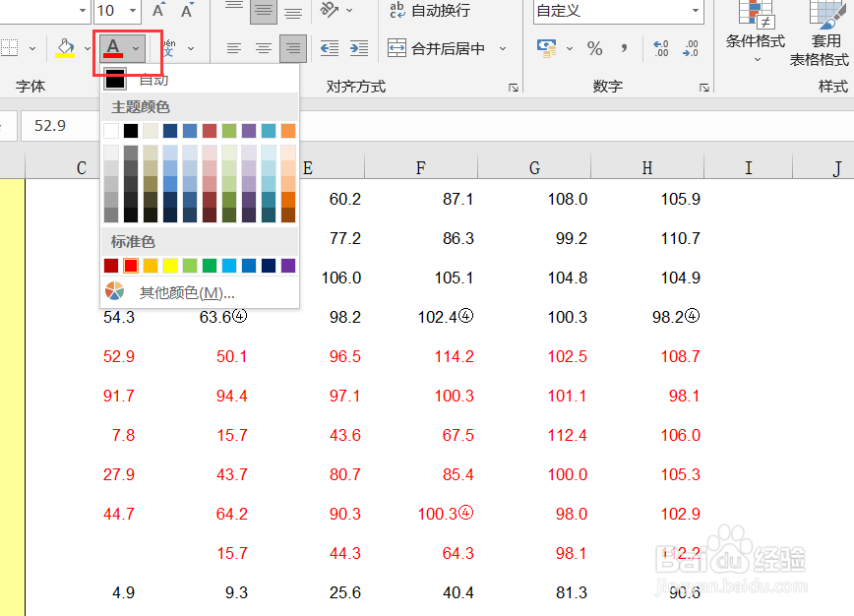Click the decrease font size icon
The width and height of the screenshot is (854, 616).
pyautogui.click(x=187, y=11)
